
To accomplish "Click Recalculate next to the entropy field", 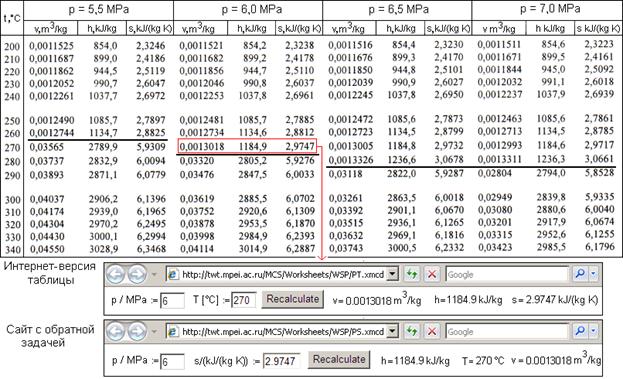I will (339, 359).
